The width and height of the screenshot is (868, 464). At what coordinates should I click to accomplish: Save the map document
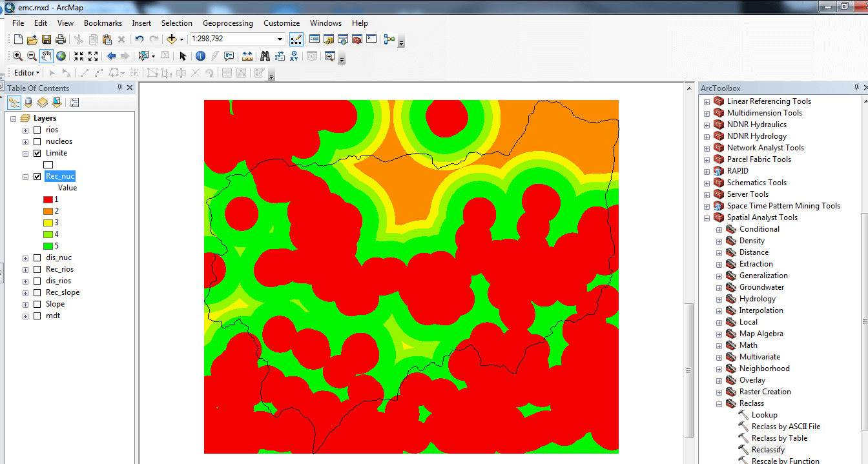[46, 39]
